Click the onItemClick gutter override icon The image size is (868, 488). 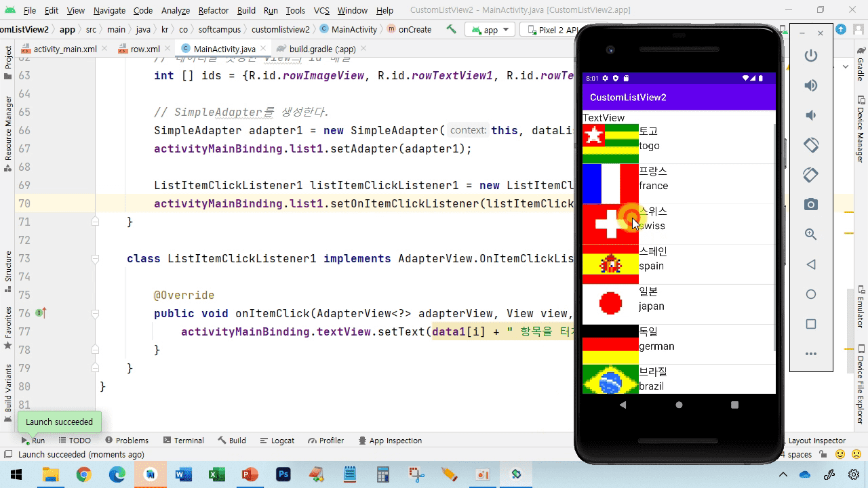(41, 313)
